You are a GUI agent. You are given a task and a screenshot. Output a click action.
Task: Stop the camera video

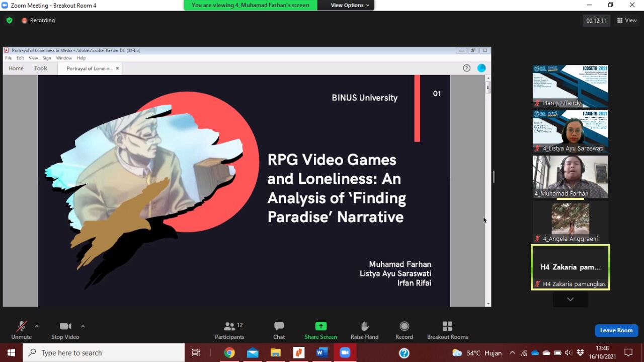click(x=65, y=330)
